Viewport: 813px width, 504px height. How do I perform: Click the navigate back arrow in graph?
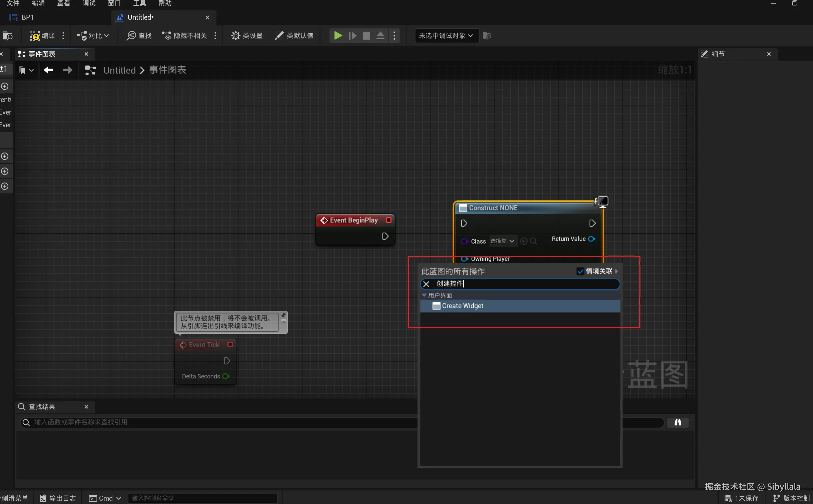49,70
